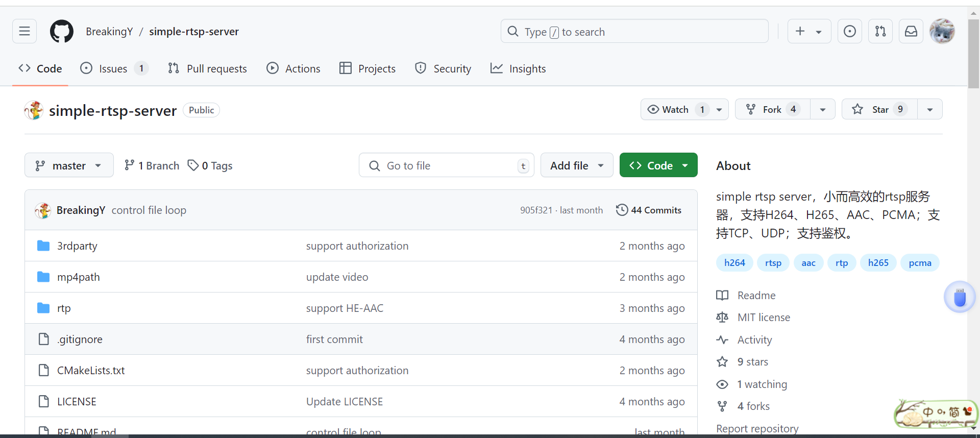Open pull requests icon in header
The height and width of the screenshot is (438, 980).
(880, 32)
